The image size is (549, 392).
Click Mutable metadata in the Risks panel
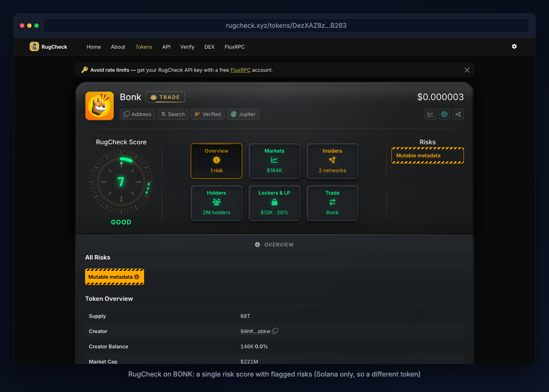click(x=428, y=155)
